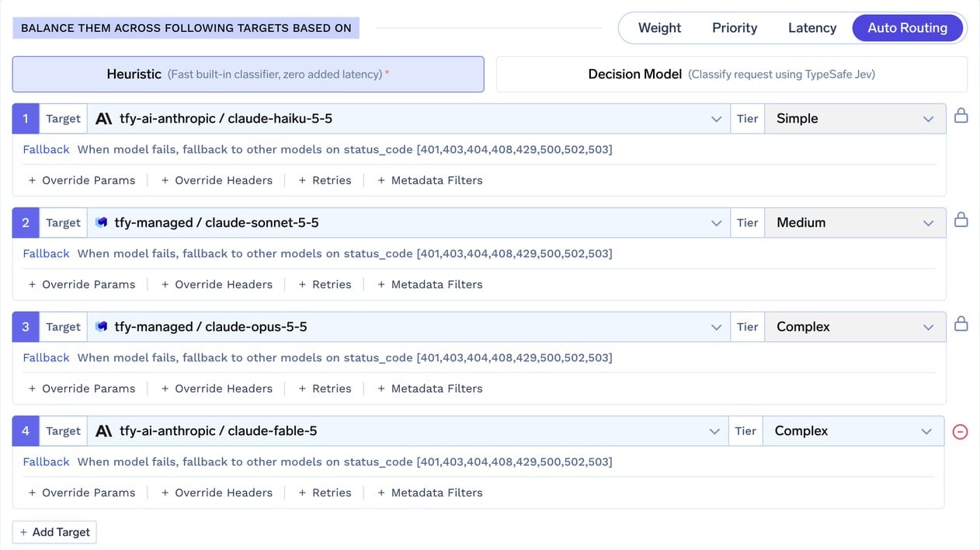Screen dimensions: 980x550
Task: Click the Anthropic logo on claude-haiku-5-5 target
Action: pyautogui.click(x=103, y=119)
